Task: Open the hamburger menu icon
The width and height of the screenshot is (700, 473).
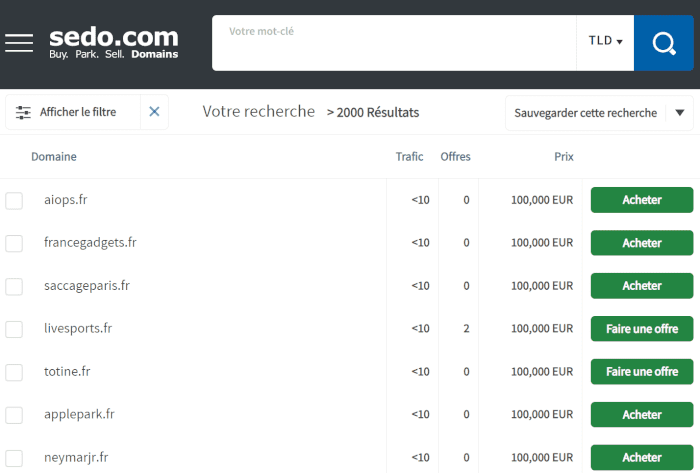Action: pyautogui.click(x=19, y=43)
